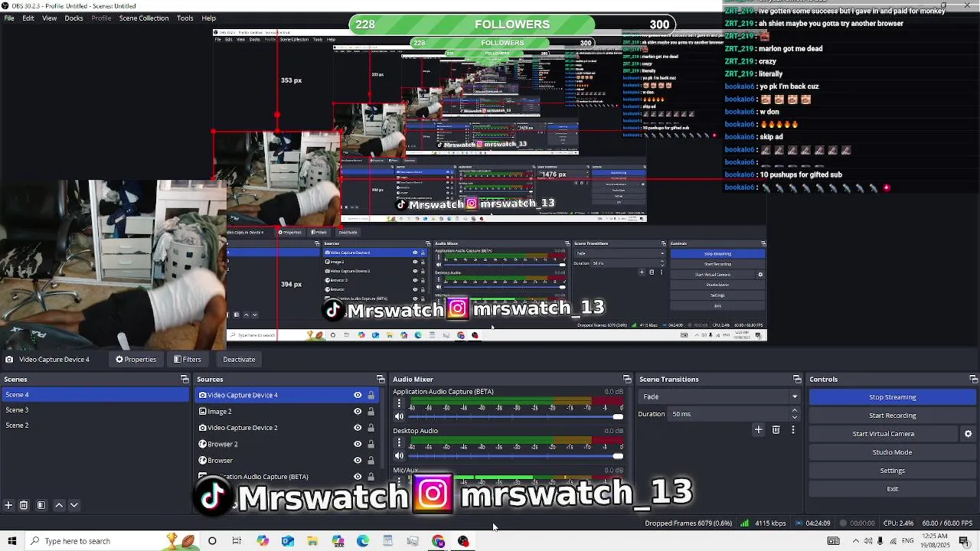
Task: Toggle visibility of Browser source
Action: tap(358, 460)
